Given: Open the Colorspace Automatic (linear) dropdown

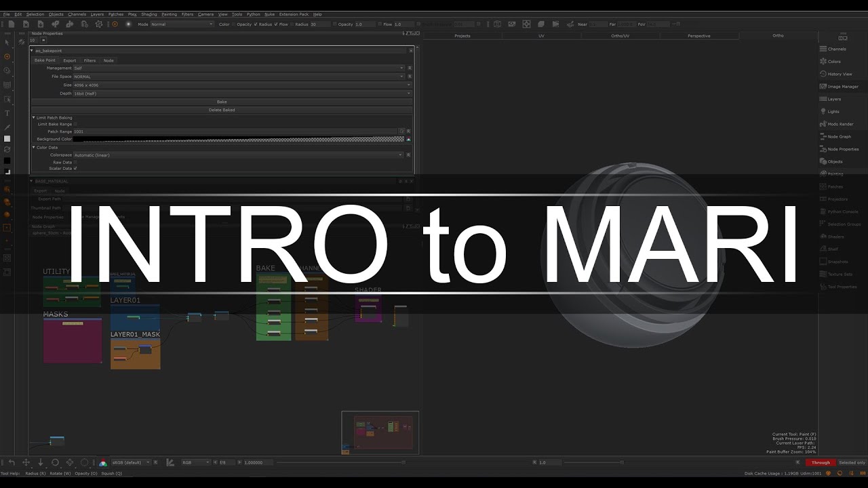Looking at the screenshot, I should [x=239, y=155].
